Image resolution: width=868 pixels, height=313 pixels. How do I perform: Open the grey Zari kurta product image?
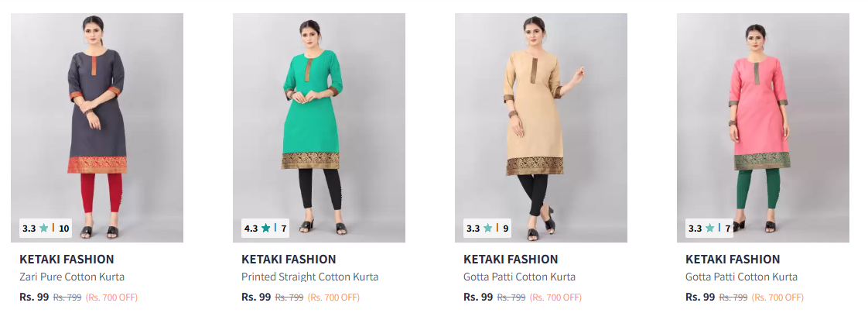click(x=97, y=128)
